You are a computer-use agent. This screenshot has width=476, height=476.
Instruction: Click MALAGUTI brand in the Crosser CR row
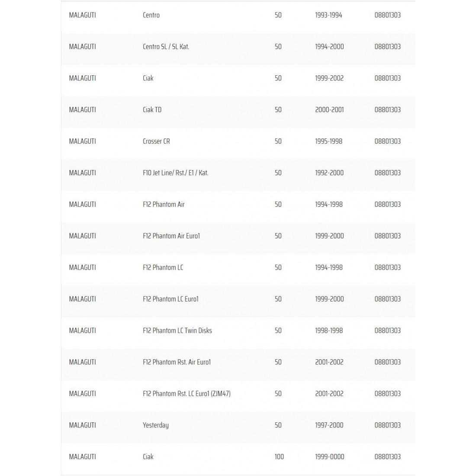82,141
